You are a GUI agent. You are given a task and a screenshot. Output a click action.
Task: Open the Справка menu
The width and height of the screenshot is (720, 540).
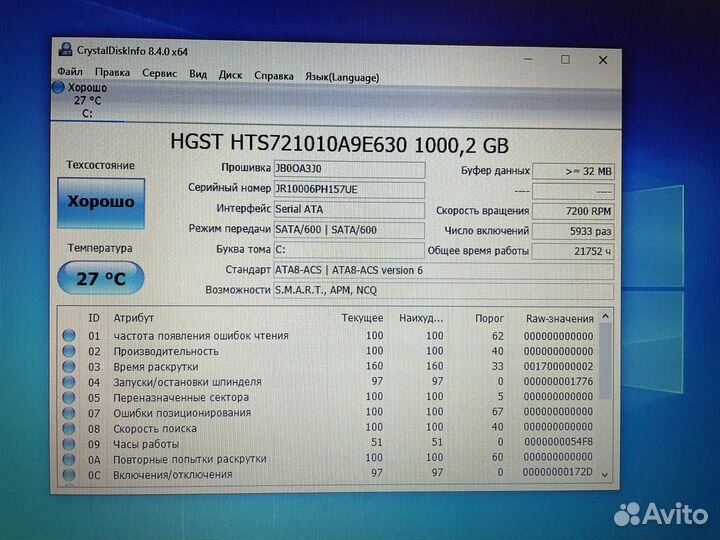[x=274, y=76]
